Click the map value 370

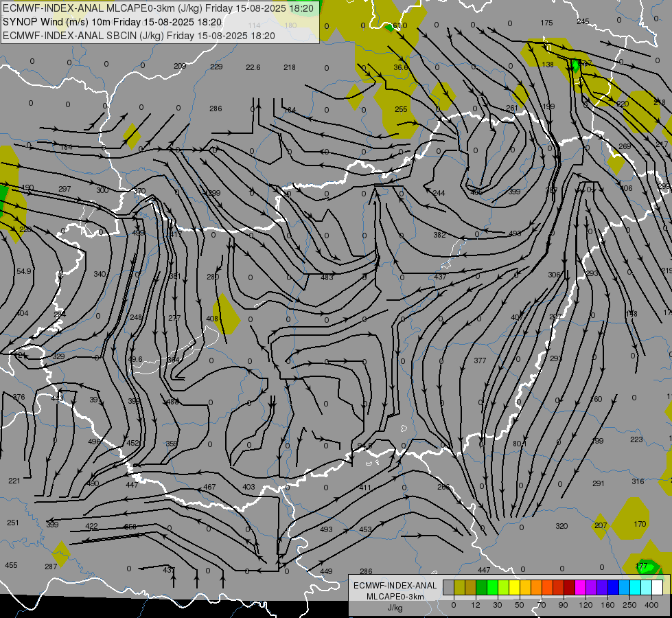pos(139,192)
